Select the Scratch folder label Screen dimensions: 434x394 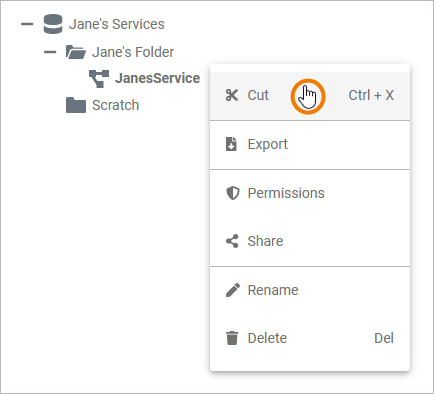coord(115,105)
